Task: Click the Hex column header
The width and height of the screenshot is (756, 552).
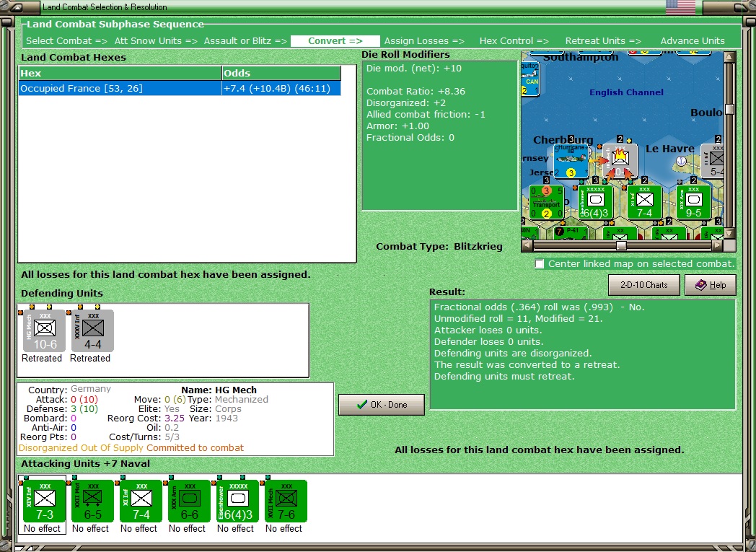Action: [120, 74]
